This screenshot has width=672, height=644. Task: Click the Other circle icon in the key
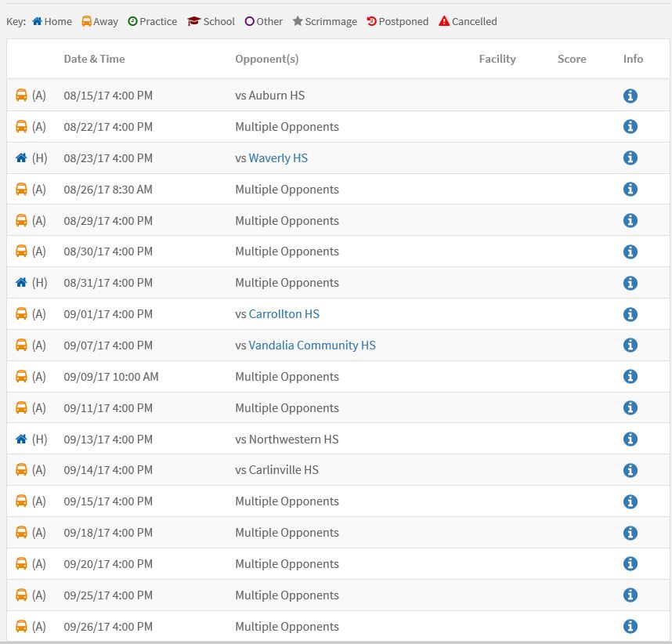tap(249, 21)
